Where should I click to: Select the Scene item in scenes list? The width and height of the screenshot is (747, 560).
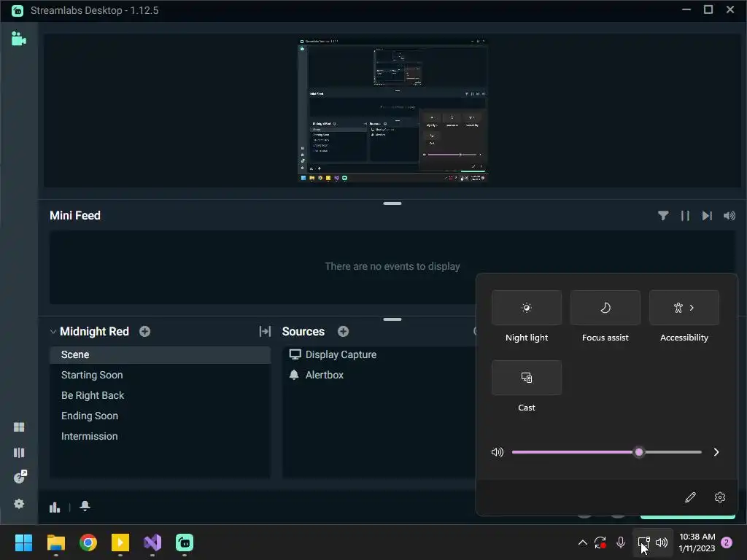pos(160,355)
